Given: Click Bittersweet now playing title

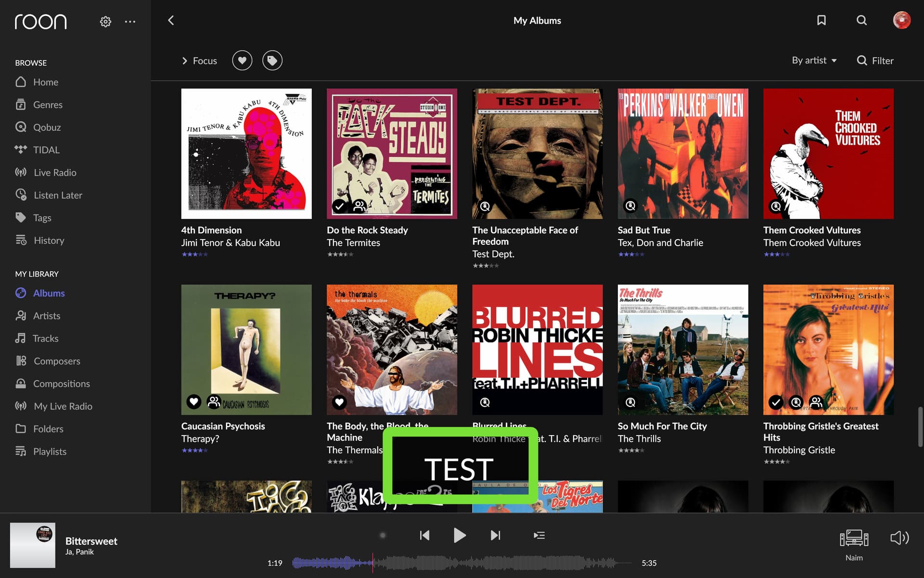Looking at the screenshot, I should 91,541.
